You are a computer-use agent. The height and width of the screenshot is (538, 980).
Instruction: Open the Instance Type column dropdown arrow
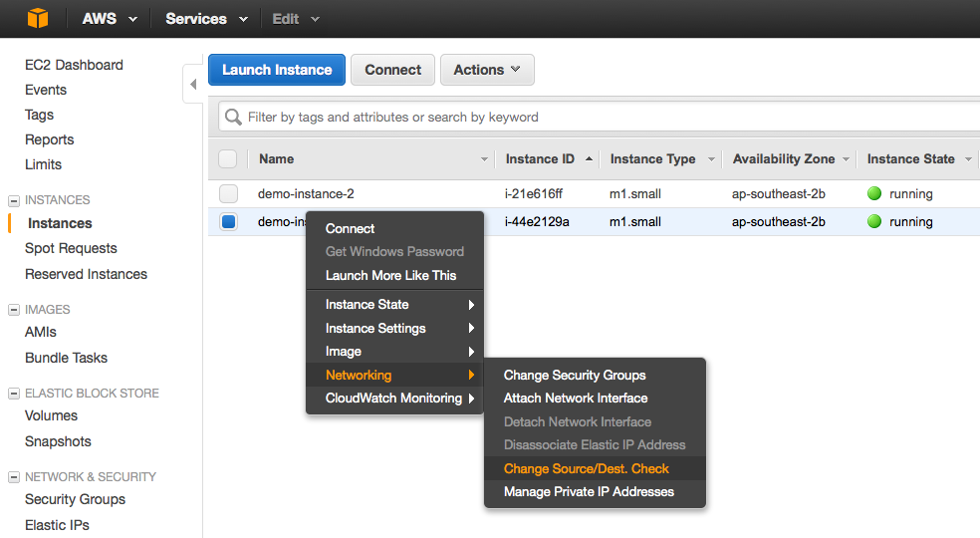(711, 159)
